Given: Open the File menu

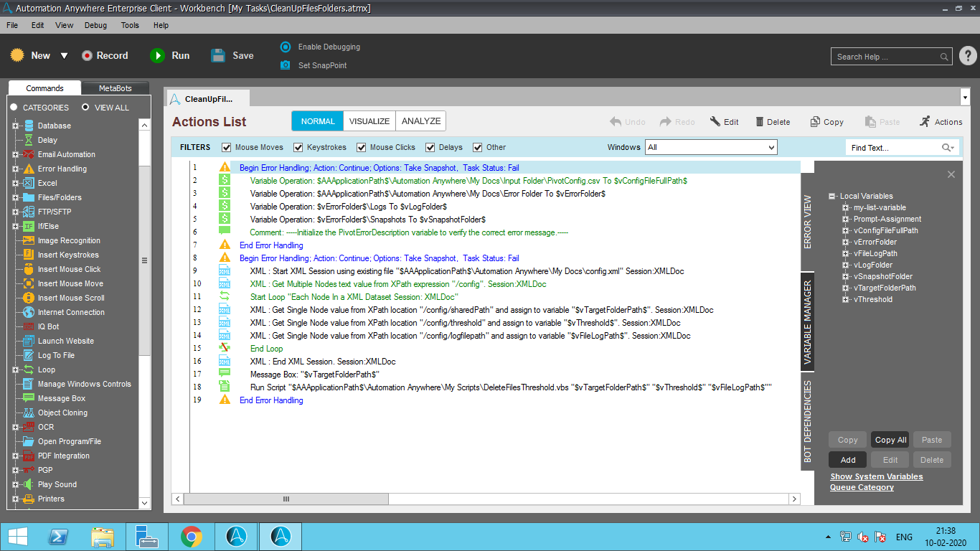Looking at the screenshot, I should 12,25.
